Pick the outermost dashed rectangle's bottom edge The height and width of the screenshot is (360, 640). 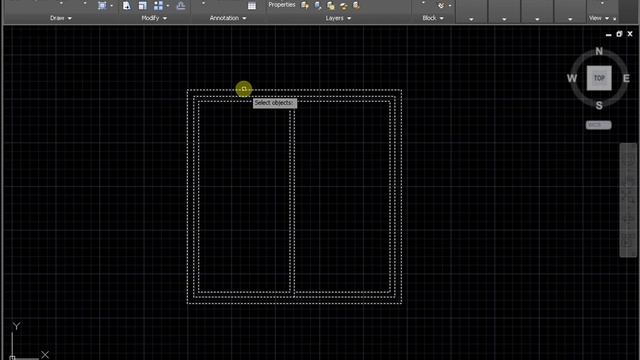point(294,303)
